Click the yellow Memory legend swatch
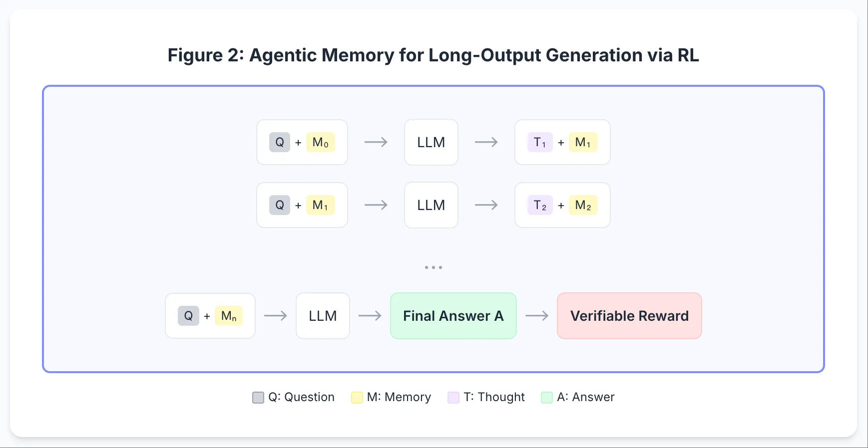 (x=357, y=398)
